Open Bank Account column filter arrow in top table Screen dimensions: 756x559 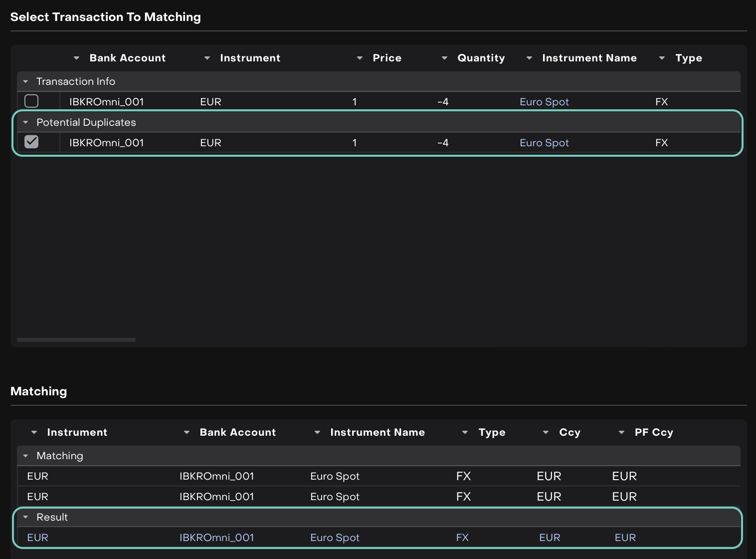(x=76, y=58)
